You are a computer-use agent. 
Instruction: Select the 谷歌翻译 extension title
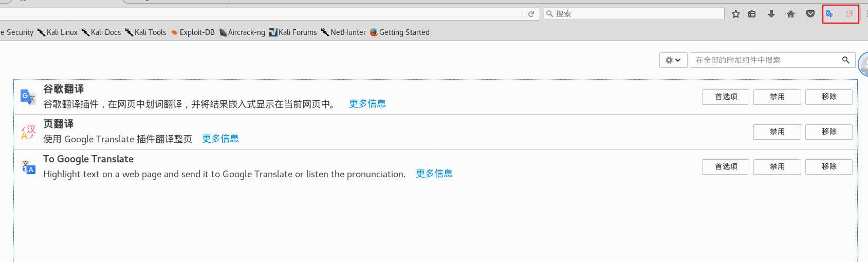64,89
